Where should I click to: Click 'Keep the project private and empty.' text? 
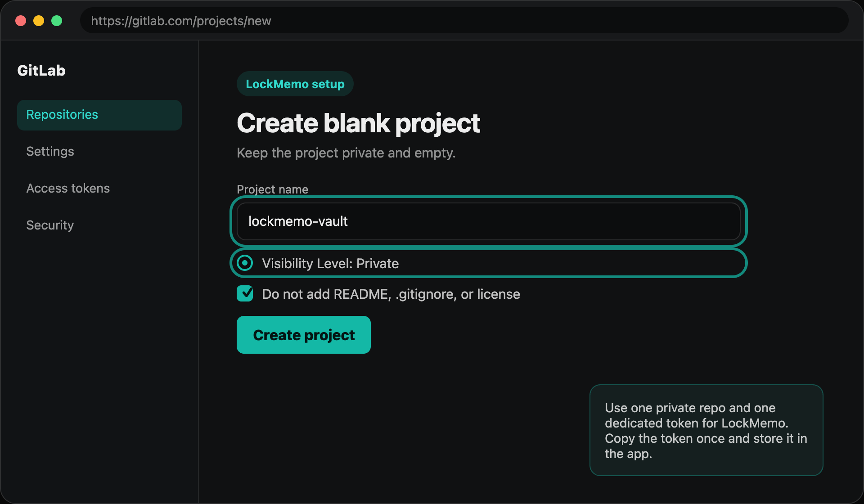(346, 153)
